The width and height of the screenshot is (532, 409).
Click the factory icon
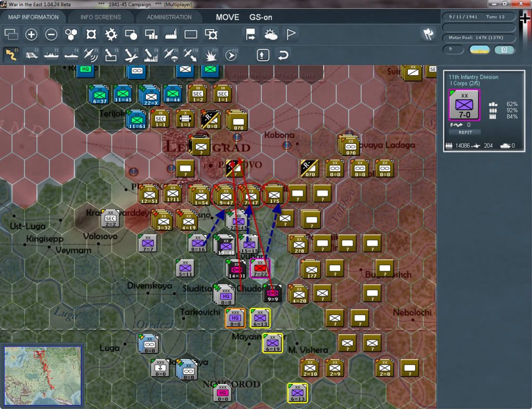(x=171, y=34)
